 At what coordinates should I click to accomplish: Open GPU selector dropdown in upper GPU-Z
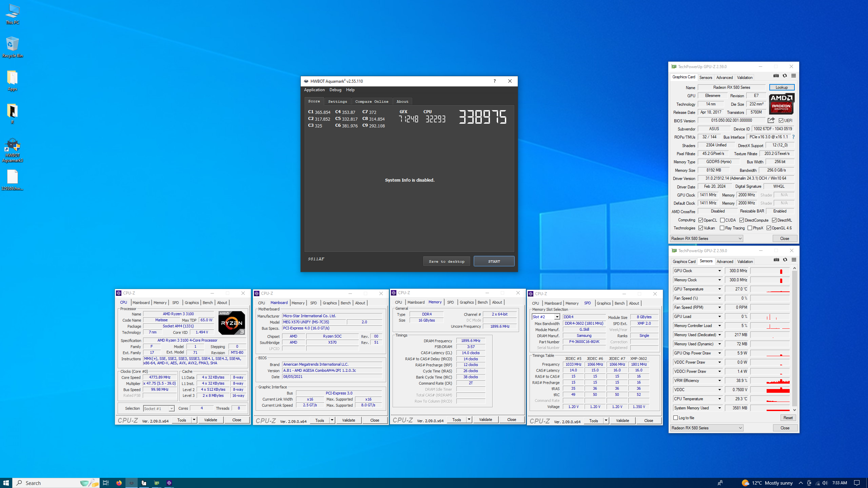pyautogui.click(x=707, y=239)
